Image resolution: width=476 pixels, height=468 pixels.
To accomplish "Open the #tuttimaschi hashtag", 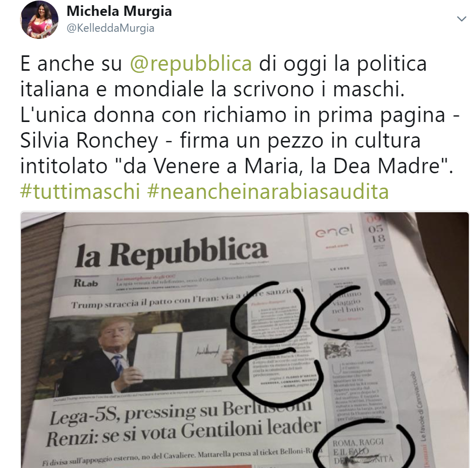I will [x=80, y=192].
